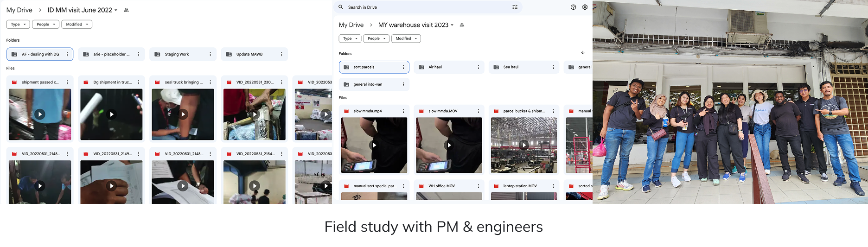This screenshot has width=868, height=247.
Task: Go to My Drive breadcrumb in left window
Action: (19, 10)
